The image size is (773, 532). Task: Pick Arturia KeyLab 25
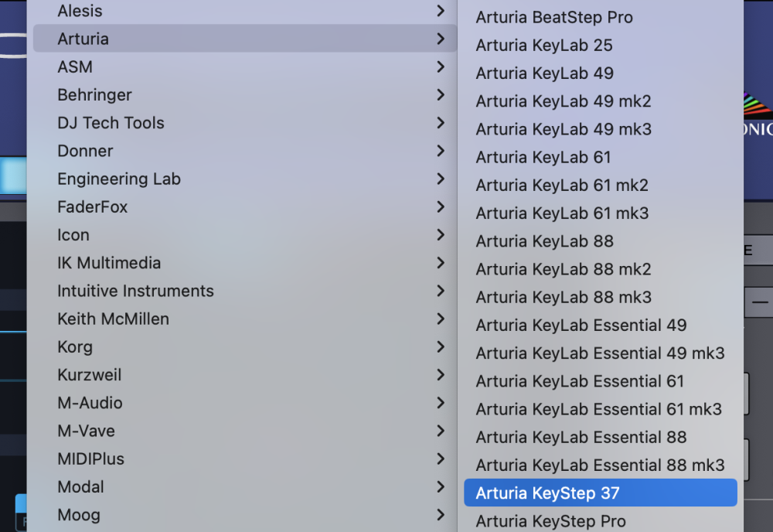(x=544, y=45)
